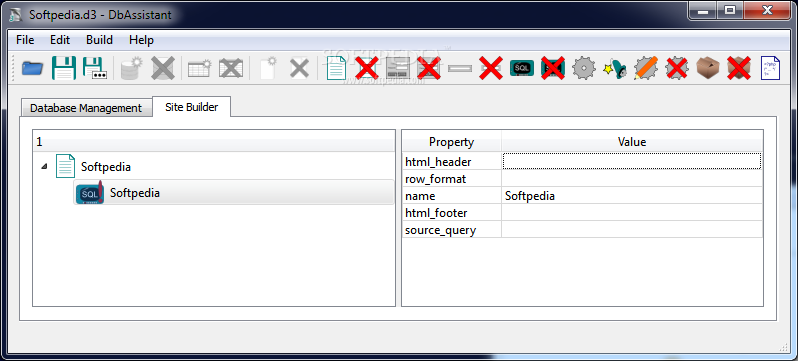Click the grayed new table icon
This screenshot has width=798, height=361.
200,68
